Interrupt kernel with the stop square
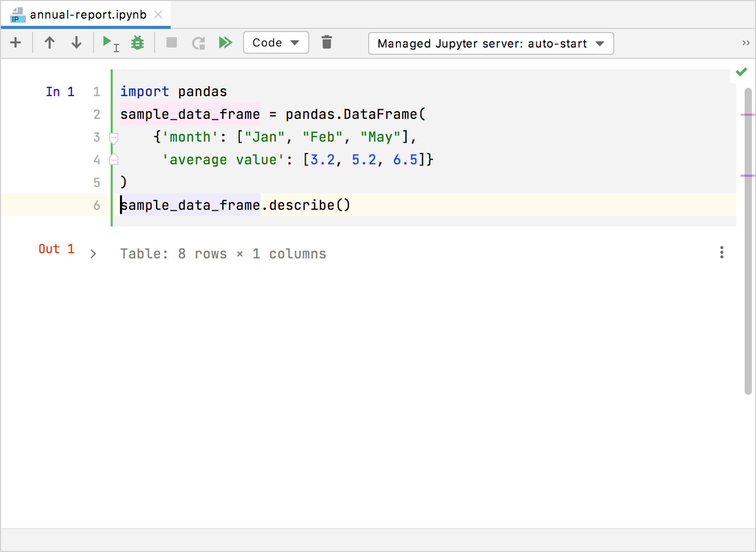The image size is (756, 552). click(172, 42)
